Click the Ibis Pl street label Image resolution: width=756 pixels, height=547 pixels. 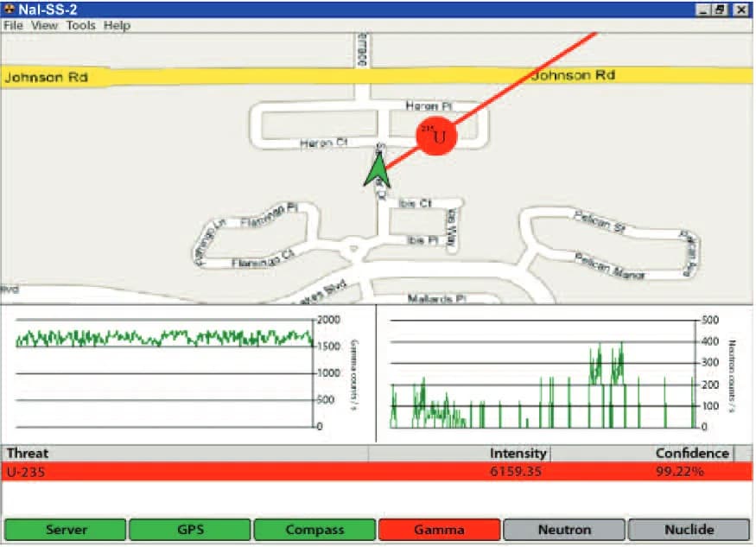(x=422, y=240)
